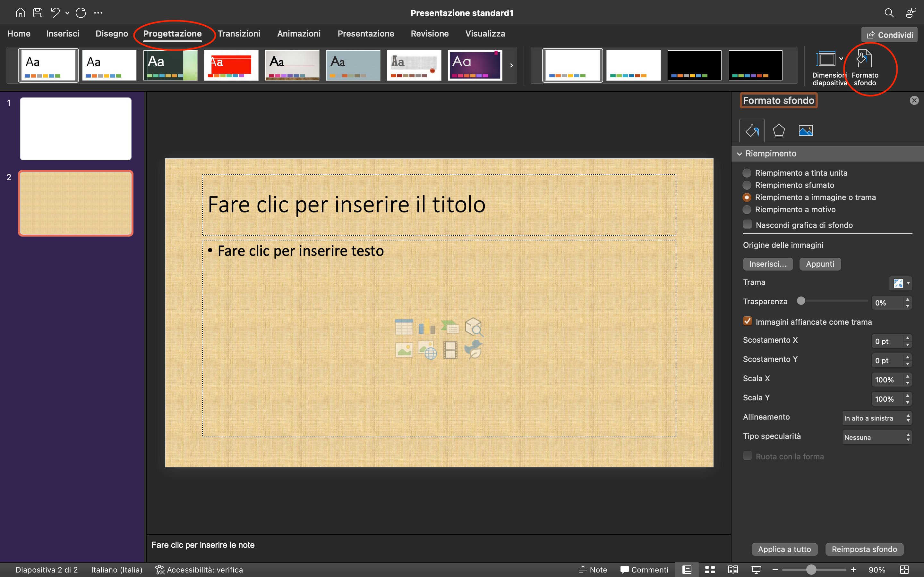Viewport: 924px width, 577px height.
Task: Select the effects pentagon tab in pane
Action: tap(779, 130)
